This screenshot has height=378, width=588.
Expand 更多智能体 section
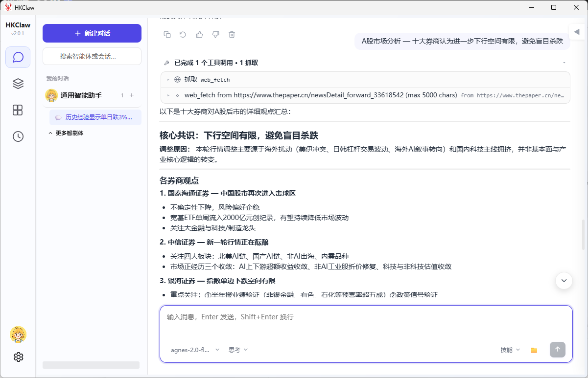pyautogui.click(x=66, y=133)
